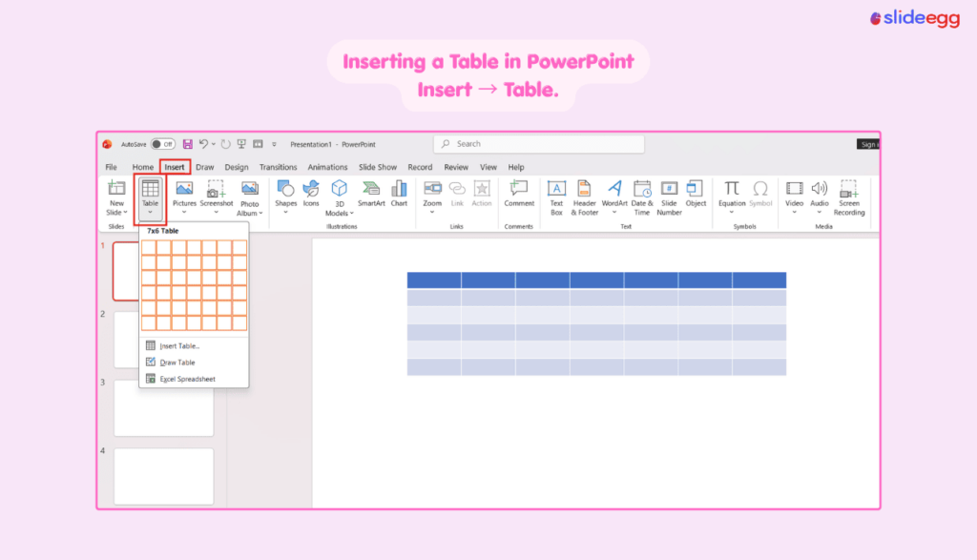This screenshot has height=560, width=977.
Task: Insert a SmartArt graphic
Action: [371, 194]
